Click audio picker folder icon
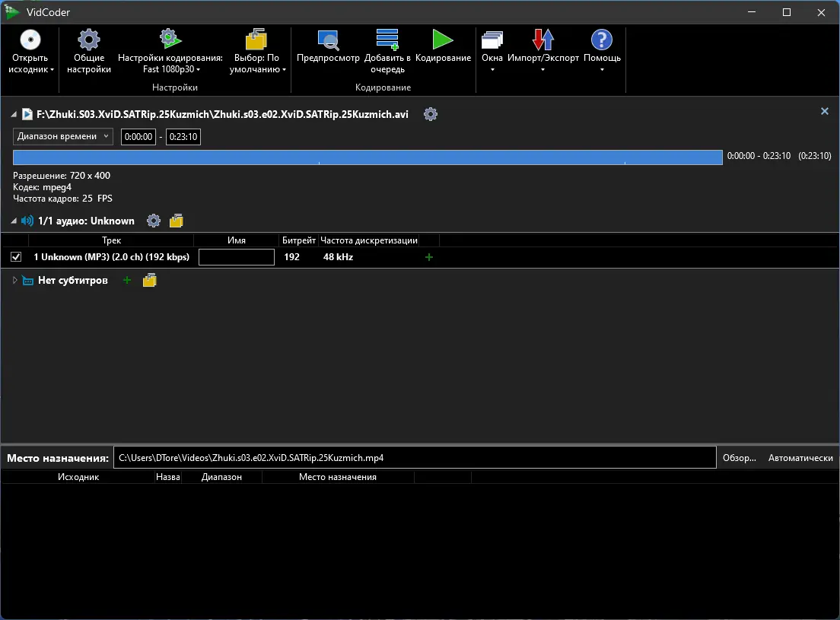Image resolution: width=840 pixels, height=620 pixels. coord(177,221)
